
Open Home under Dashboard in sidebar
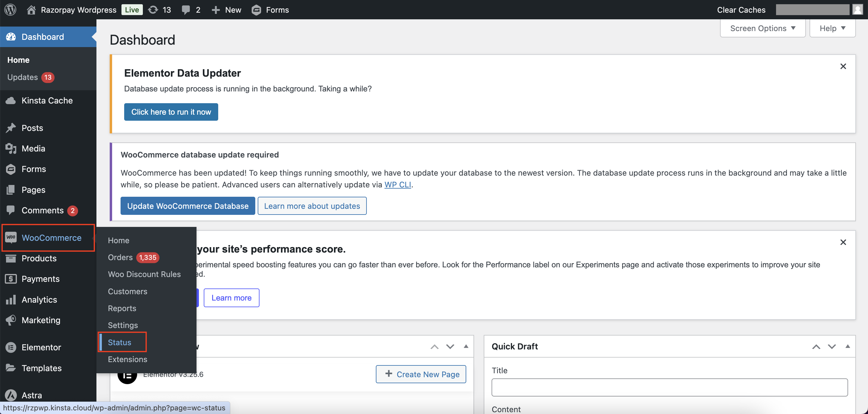[18, 60]
